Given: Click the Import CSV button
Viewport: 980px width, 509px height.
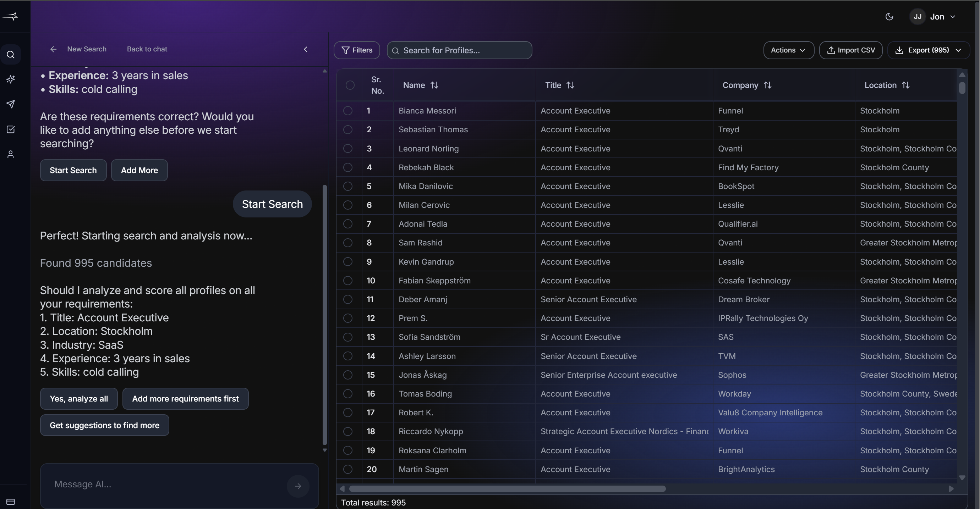Looking at the screenshot, I should point(850,50).
